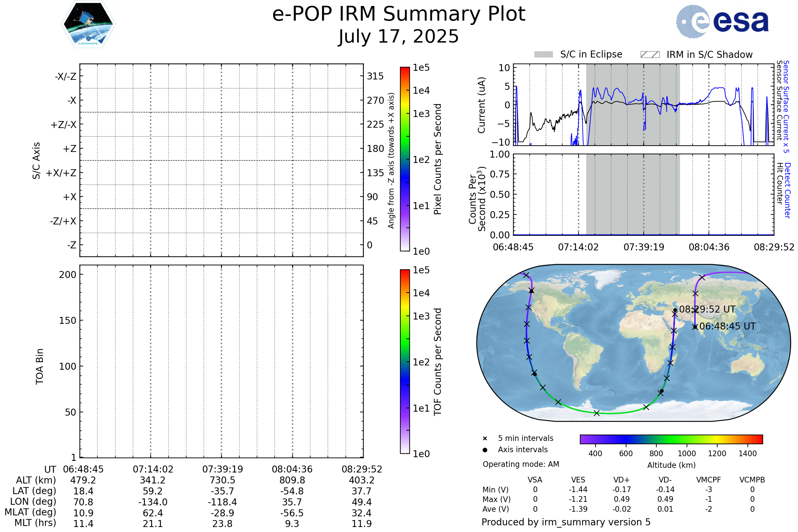
Task: Click the VES column header in voltage table
Action: [578, 480]
